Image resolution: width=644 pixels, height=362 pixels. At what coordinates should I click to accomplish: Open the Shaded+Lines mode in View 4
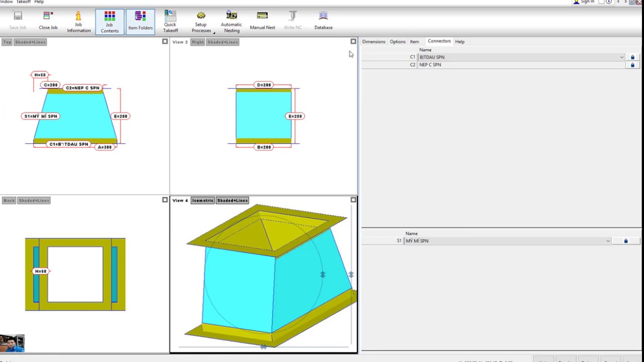pos(232,201)
